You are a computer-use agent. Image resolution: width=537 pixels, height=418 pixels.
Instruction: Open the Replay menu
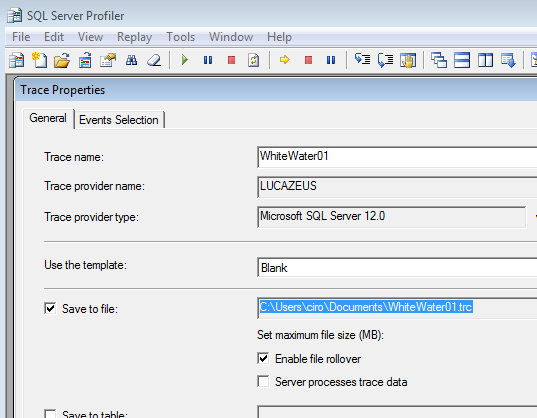134,37
